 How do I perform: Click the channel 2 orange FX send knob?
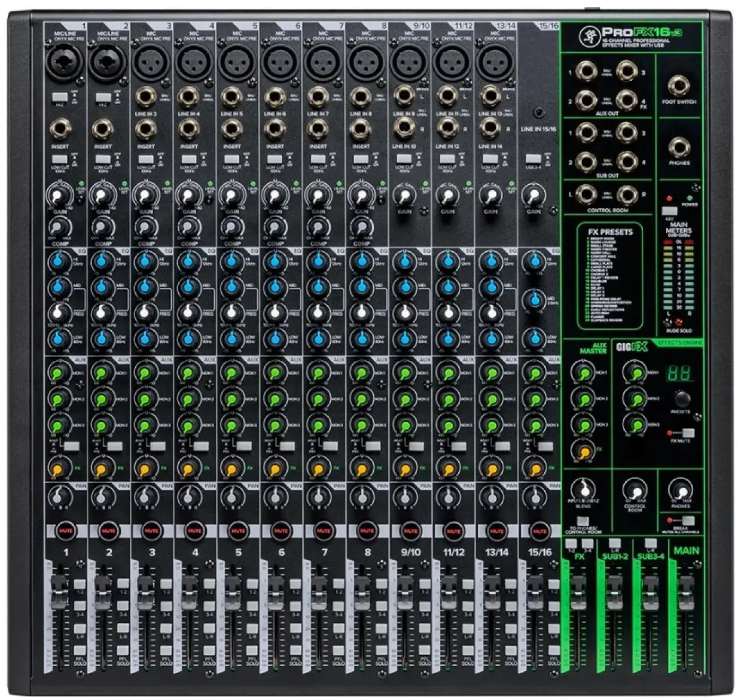[102, 468]
